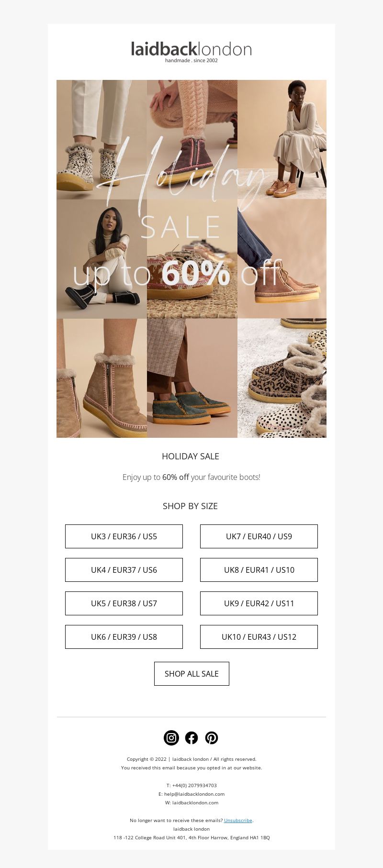
Task: Click the leopard print fur boots photo
Action: click(282, 378)
